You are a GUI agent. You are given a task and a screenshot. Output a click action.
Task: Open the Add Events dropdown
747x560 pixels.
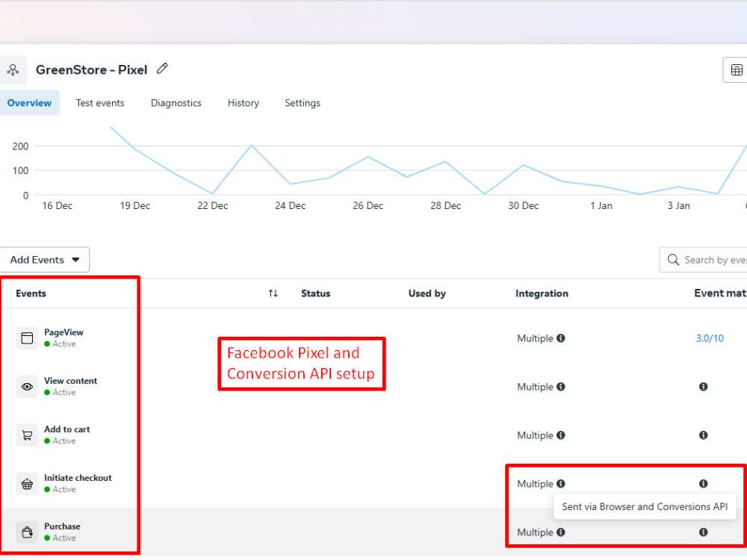click(x=45, y=260)
